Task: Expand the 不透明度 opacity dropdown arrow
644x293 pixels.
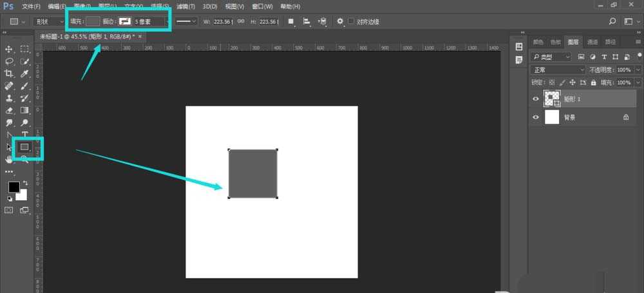Action: (x=637, y=70)
